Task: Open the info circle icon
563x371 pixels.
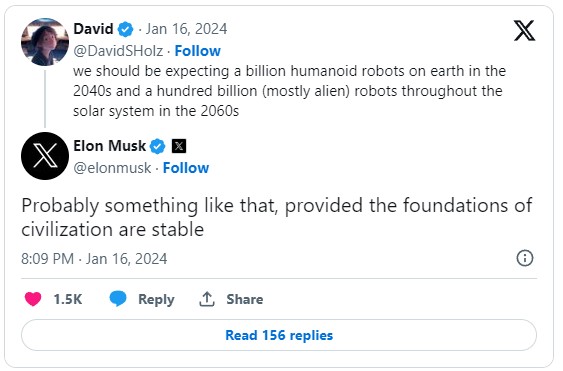Action: click(x=525, y=258)
